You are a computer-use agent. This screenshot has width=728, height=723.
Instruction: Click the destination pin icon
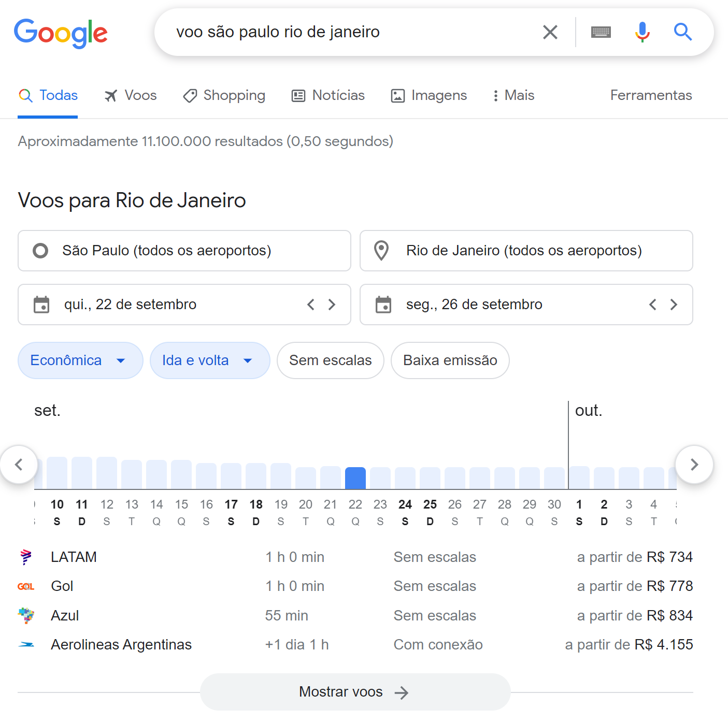click(381, 251)
